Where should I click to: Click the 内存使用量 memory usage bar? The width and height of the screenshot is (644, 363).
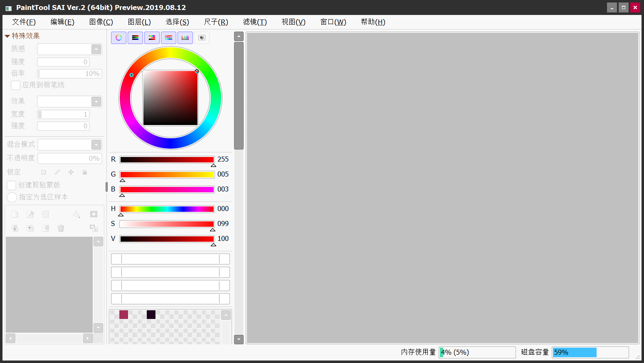tap(477, 352)
